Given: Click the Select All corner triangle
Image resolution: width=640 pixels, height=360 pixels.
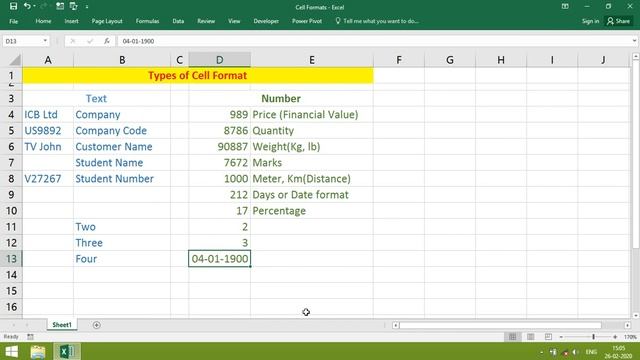Looking at the screenshot, I should click(15, 60).
